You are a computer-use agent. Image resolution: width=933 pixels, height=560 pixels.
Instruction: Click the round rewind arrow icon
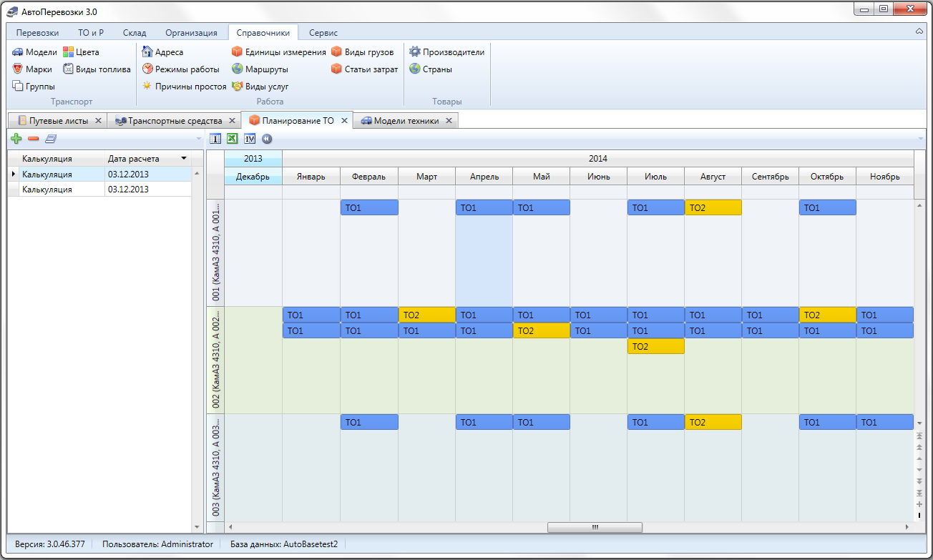click(x=267, y=139)
